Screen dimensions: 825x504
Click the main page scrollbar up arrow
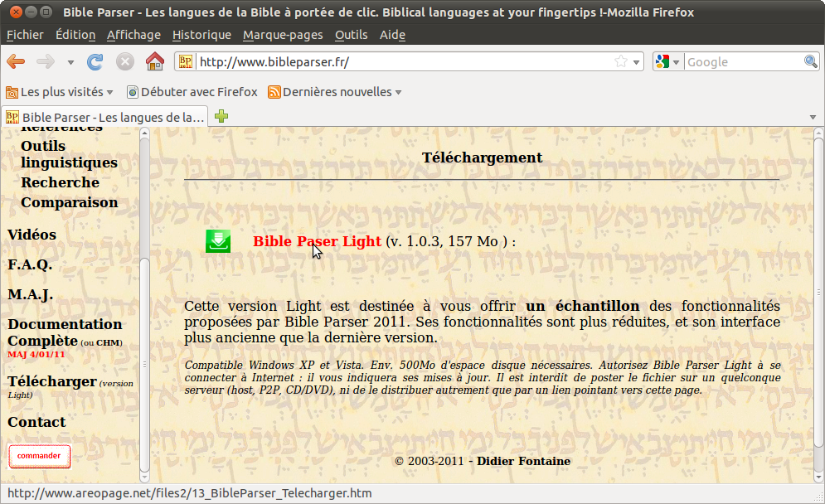pyautogui.click(x=818, y=133)
